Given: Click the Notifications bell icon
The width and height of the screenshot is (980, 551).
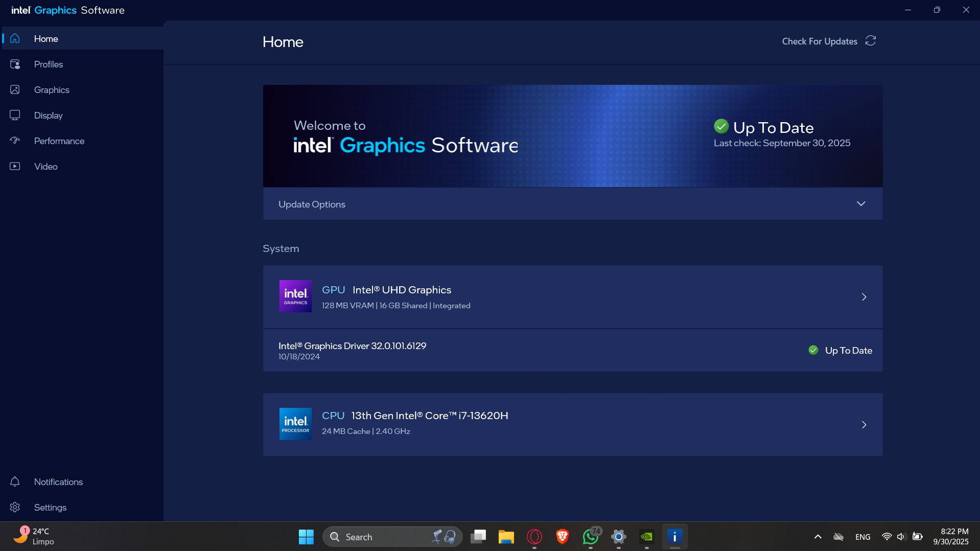Looking at the screenshot, I should (15, 481).
